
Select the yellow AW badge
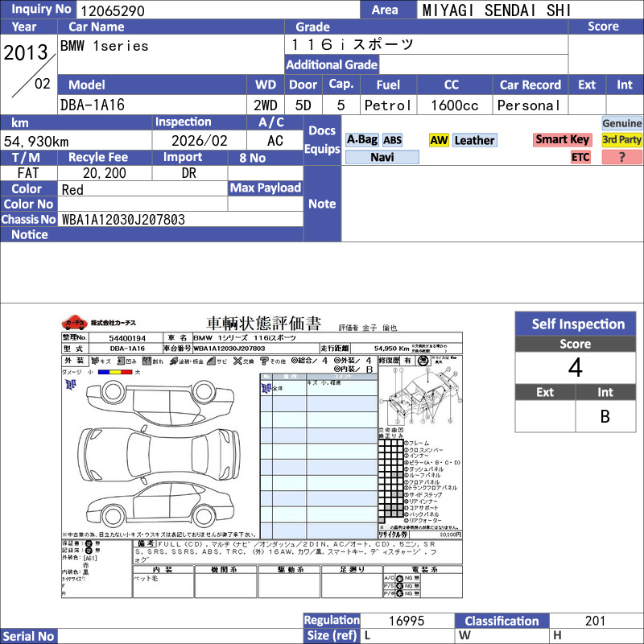(x=439, y=140)
